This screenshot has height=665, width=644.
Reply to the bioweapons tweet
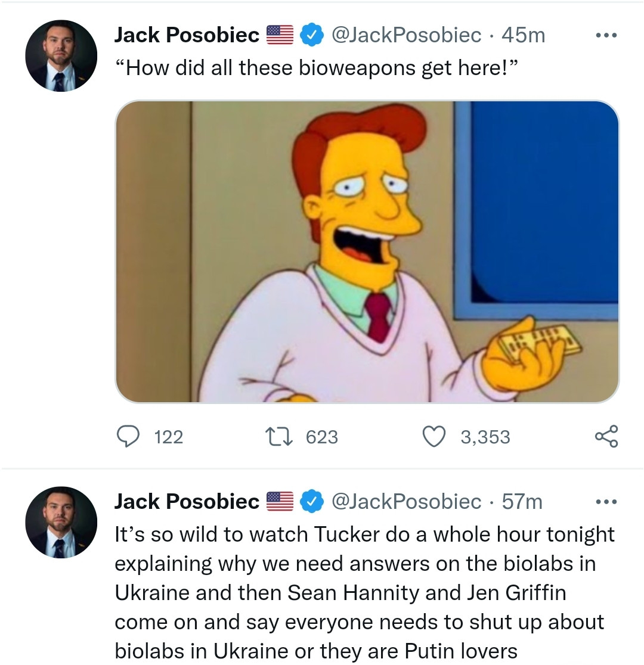(x=127, y=437)
